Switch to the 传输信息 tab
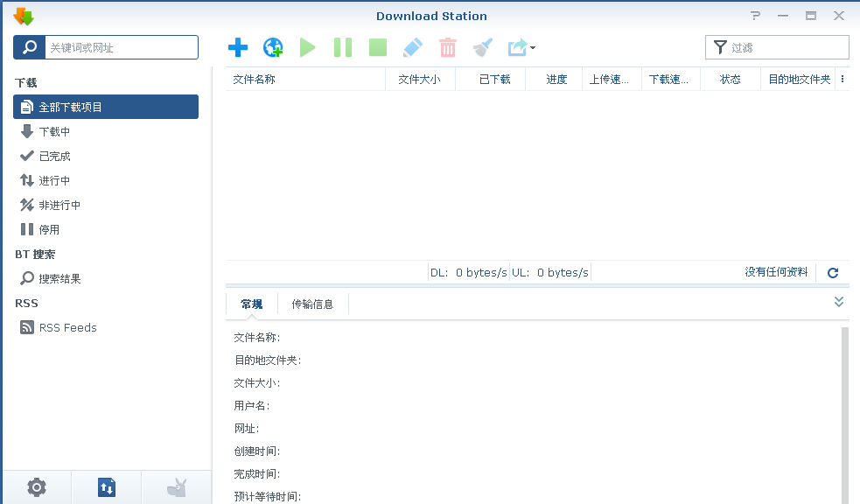 click(312, 304)
